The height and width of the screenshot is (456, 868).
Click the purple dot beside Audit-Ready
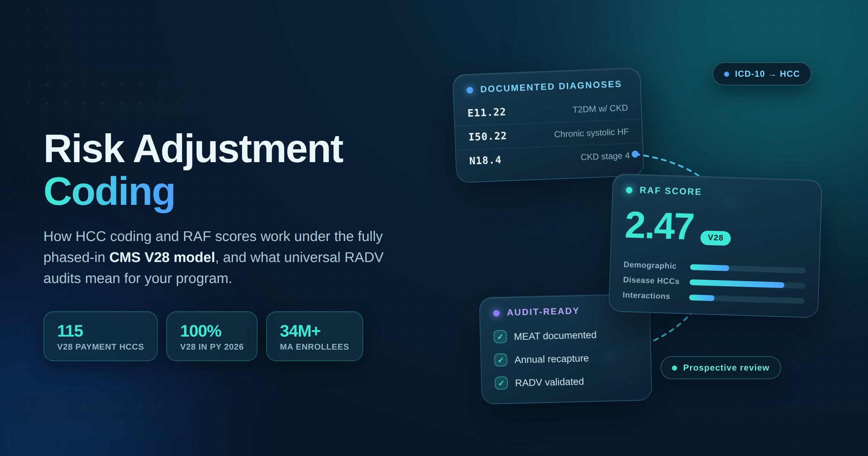tap(497, 313)
